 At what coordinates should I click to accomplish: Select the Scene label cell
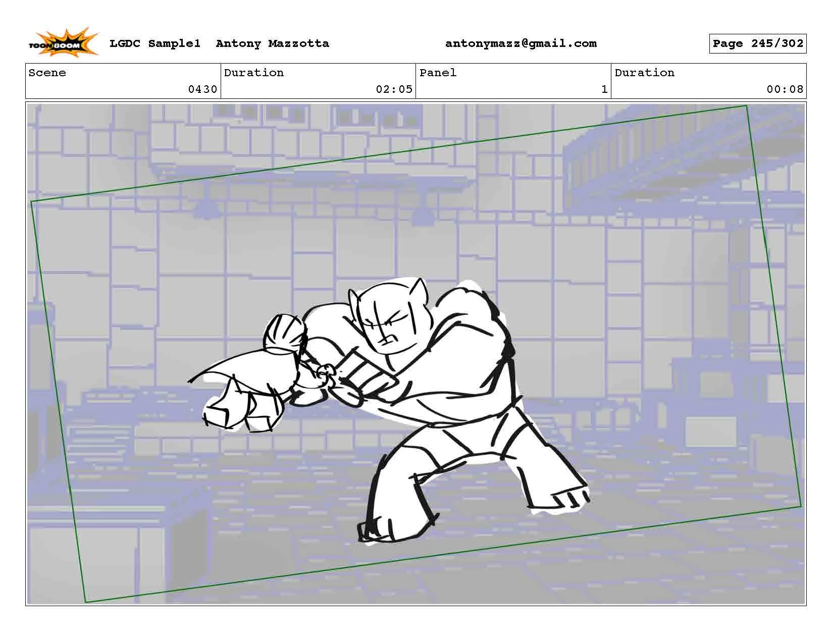pos(123,81)
